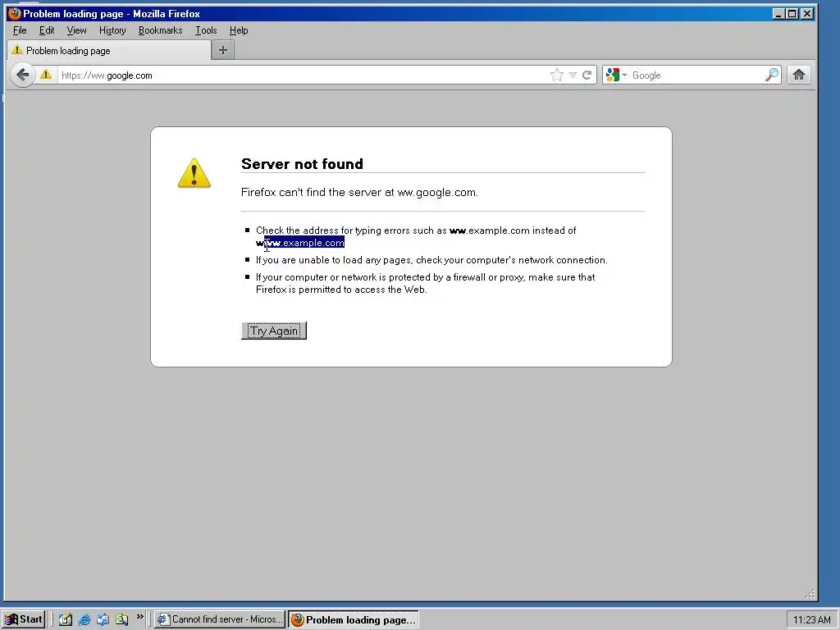The image size is (840, 630).
Task: Click the firewall or proxy bullet text
Action: 426,283
